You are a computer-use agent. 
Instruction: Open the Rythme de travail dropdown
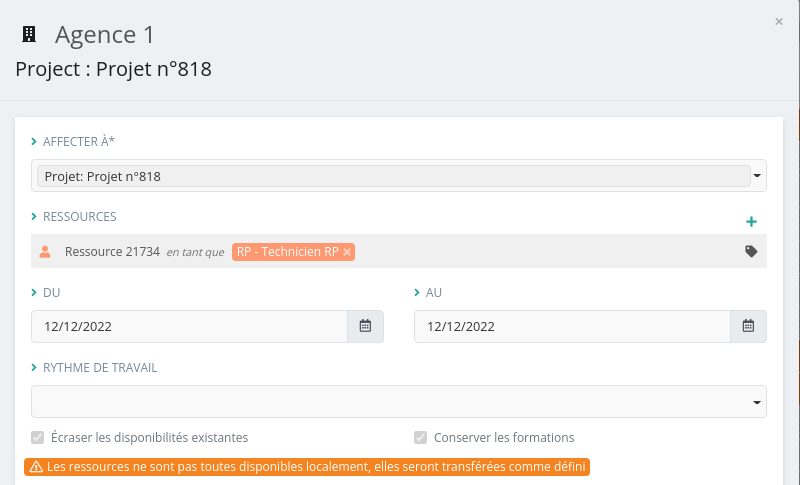point(399,402)
